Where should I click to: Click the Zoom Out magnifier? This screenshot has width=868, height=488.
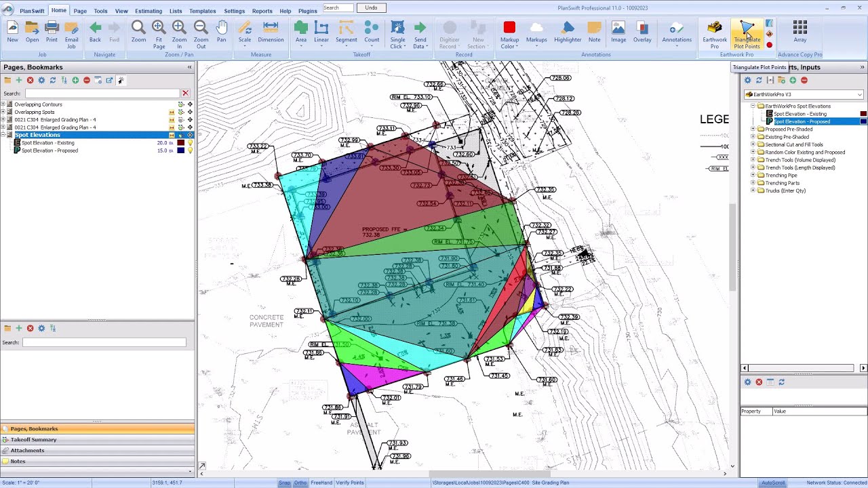pyautogui.click(x=201, y=34)
